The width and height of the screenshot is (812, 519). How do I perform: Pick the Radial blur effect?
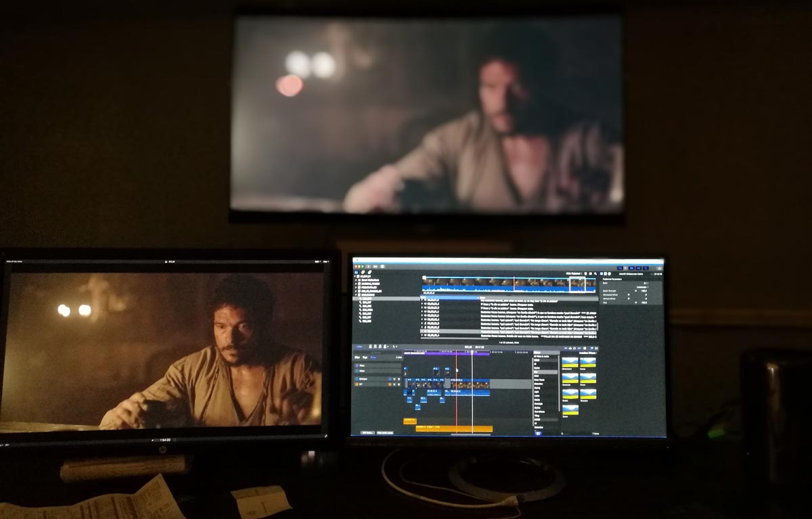click(x=570, y=394)
